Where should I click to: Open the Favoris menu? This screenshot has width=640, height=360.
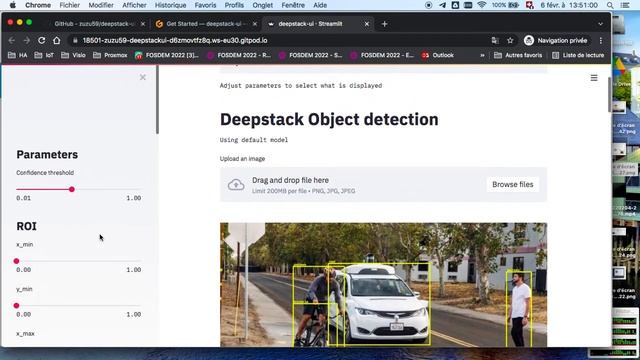(205, 5)
